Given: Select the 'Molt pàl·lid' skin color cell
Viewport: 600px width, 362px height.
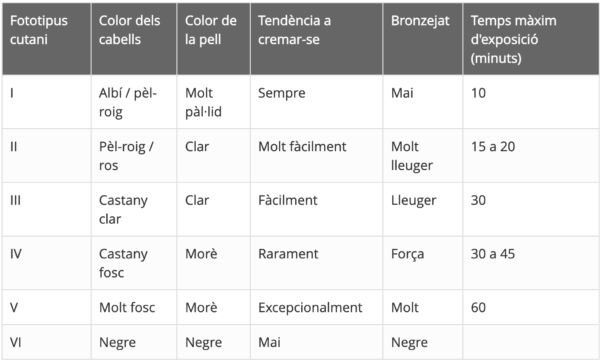Looking at the screenshot, I should [214, 102].
